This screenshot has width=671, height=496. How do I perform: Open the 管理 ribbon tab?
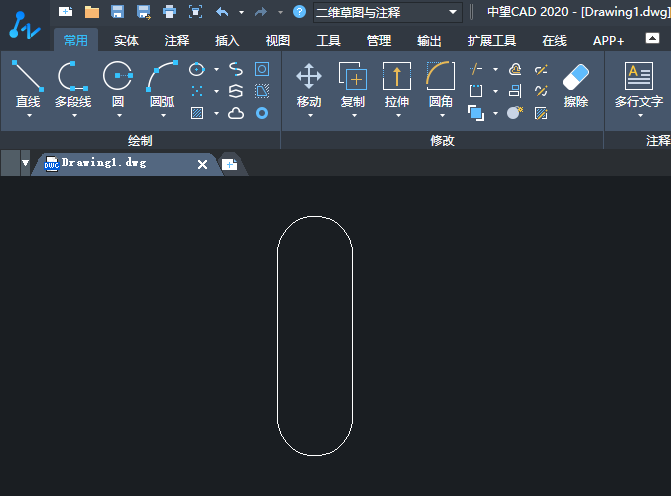click(x=379, y=40)
